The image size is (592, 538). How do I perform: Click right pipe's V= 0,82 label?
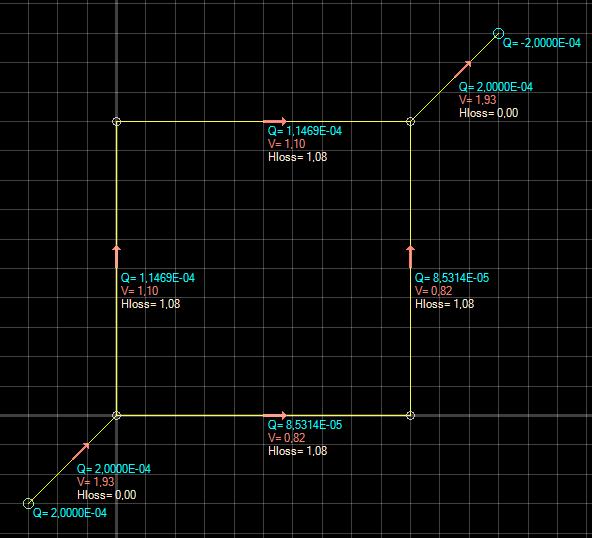point(433,291)
